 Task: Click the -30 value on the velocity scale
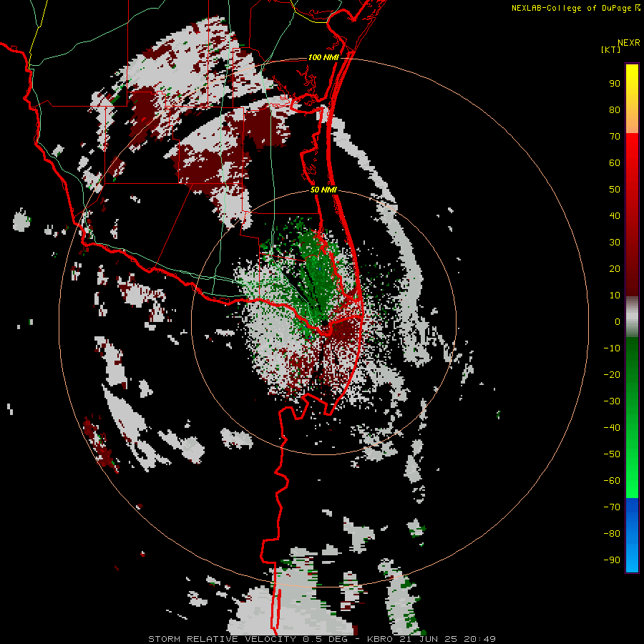pos(612,401)
